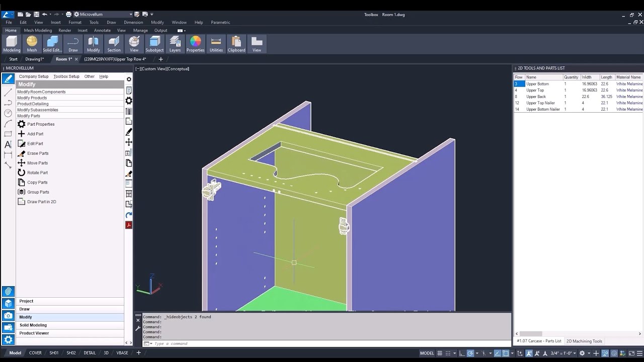This screenshot has height=362, width=644.
Task: Select the Upper Back row in parts list
Action: click(578, 97)
